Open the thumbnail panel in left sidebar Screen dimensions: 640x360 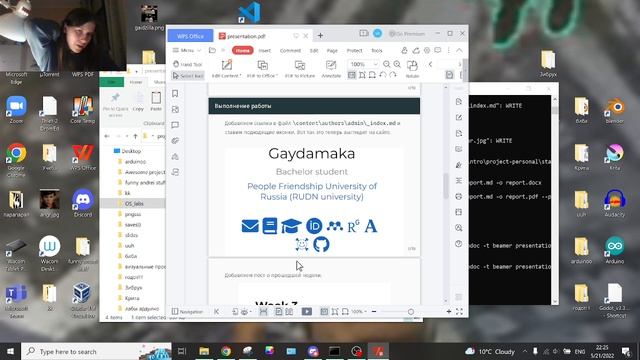175,109
